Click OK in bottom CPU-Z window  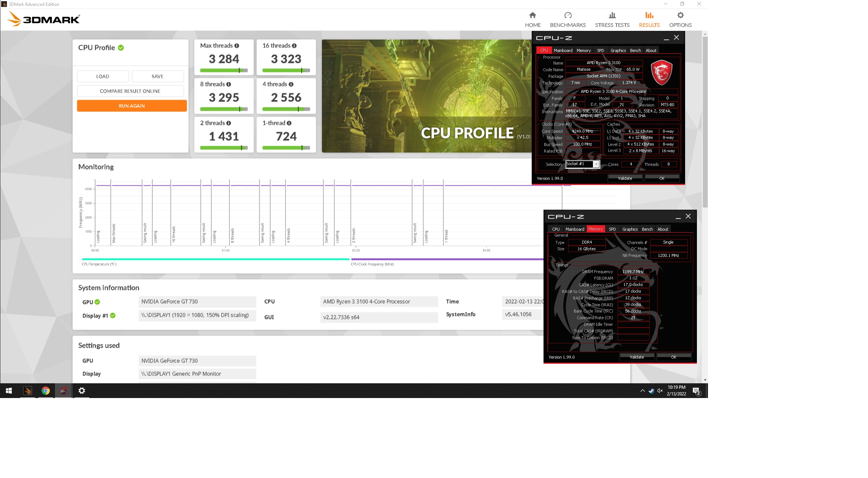[x=674, y=357]
